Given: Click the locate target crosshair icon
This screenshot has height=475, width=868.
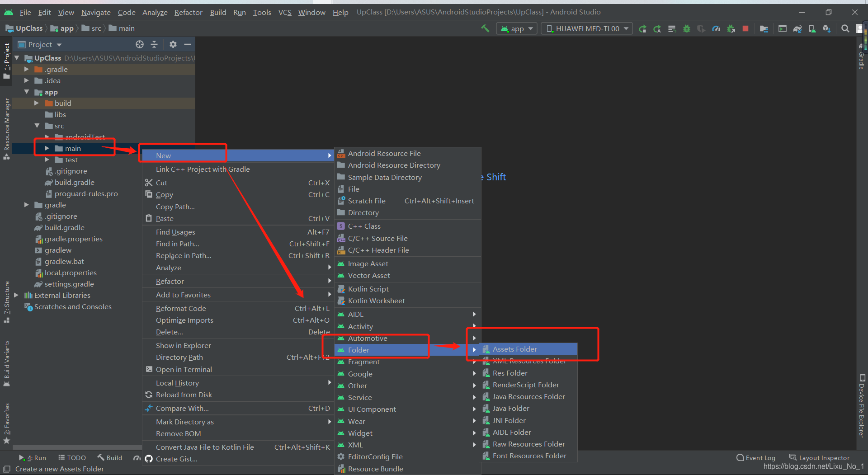Looking at the screenshot, I should (140, 44).
